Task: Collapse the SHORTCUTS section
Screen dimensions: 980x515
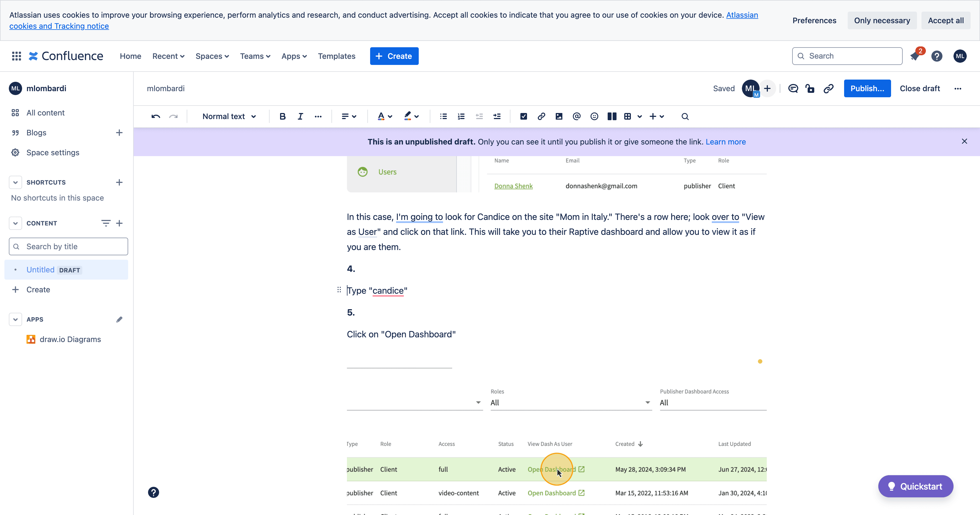Action: 15,182
